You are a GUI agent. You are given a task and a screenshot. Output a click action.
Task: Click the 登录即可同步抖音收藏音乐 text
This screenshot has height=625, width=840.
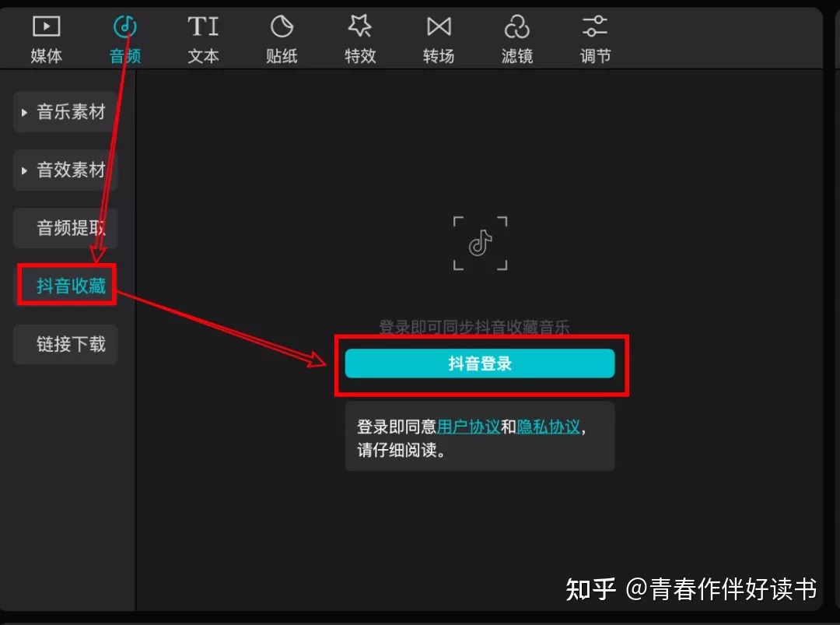click(474, 326)
